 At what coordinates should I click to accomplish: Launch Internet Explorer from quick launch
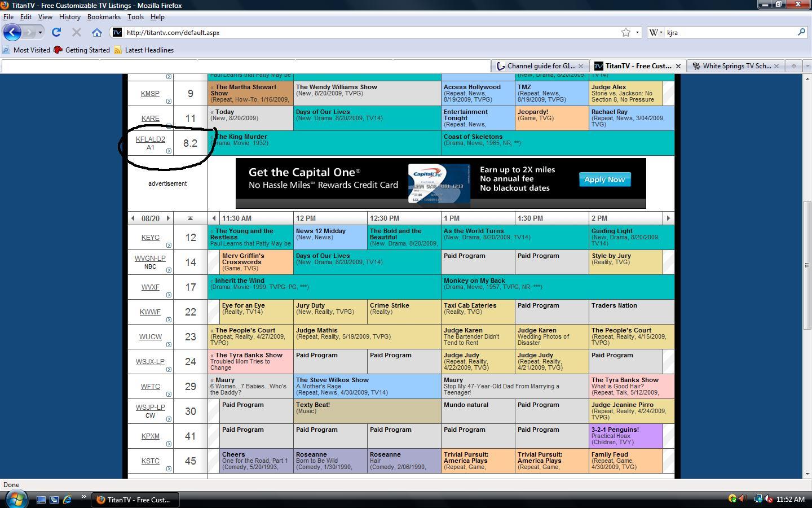[67, 500]
